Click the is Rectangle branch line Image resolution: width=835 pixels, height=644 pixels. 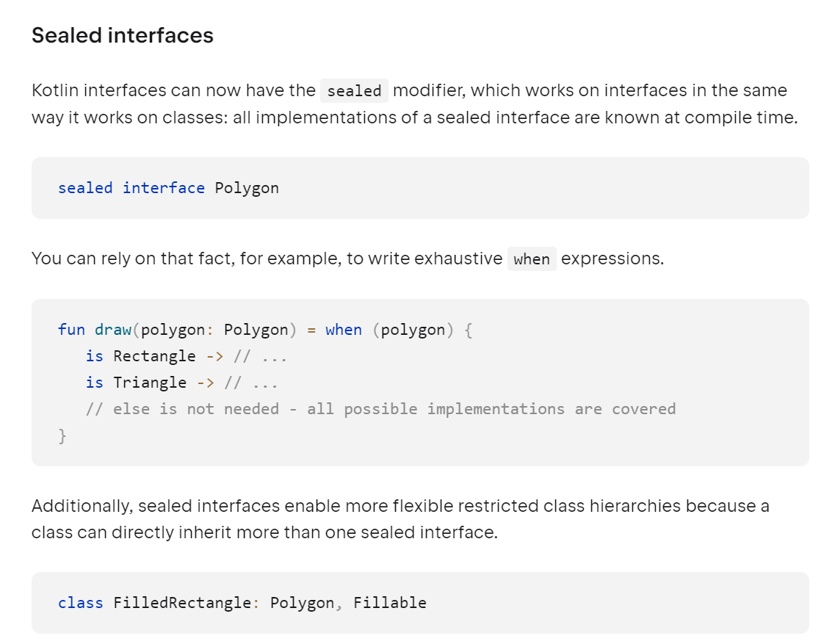(x=187, y=356)
